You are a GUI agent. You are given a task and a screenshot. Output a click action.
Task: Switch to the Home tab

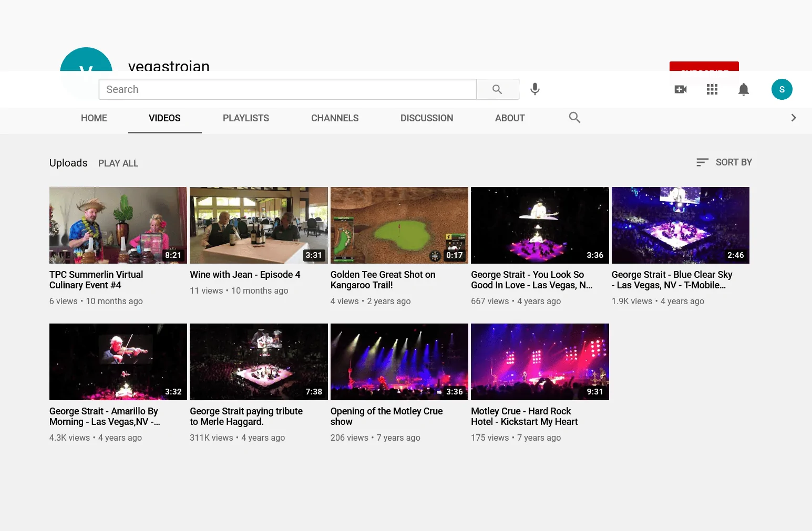point(94,118)
